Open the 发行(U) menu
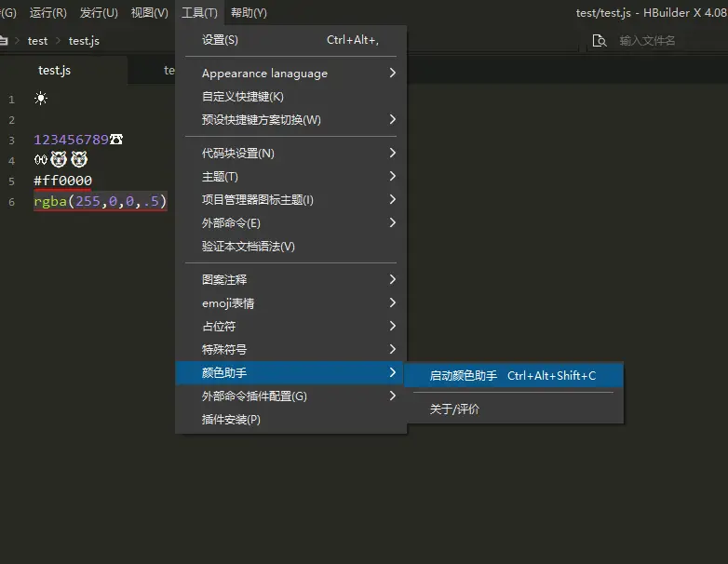This screenshot has width=728, height=564. (x=99, y=12)
